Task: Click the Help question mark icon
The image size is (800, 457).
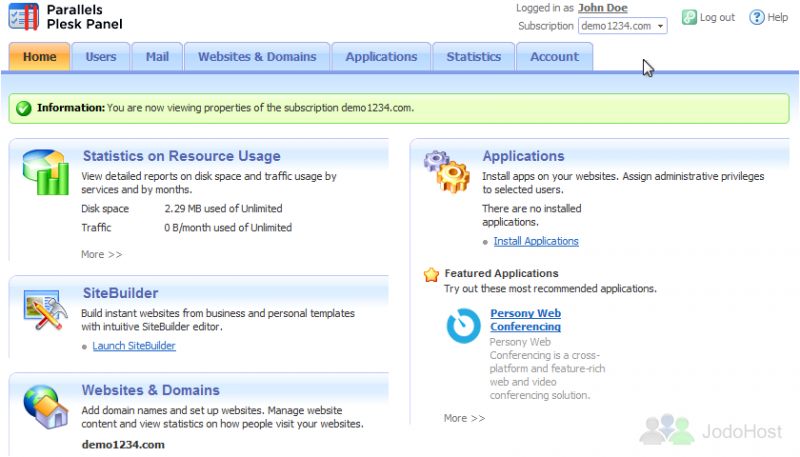Action: 757,17
